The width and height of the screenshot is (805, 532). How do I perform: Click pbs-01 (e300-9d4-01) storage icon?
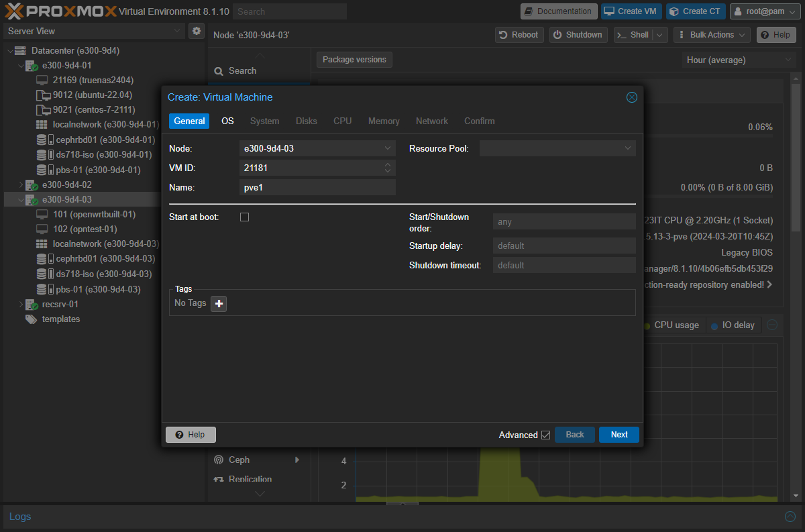(44, 170)
